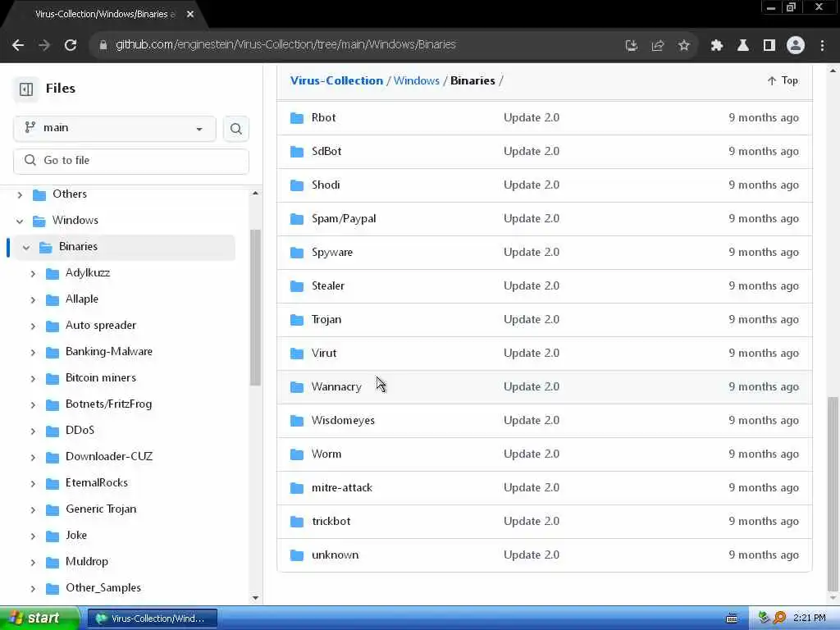Close the Virus-Collection browser tab
840x630 pixels.
tap(190, 15)
